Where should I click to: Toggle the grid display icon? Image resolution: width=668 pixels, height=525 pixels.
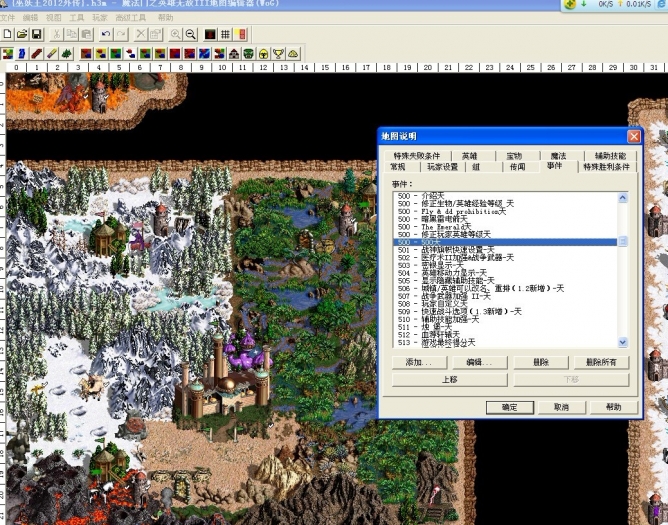pyautogui.click(x=225, y=34)
